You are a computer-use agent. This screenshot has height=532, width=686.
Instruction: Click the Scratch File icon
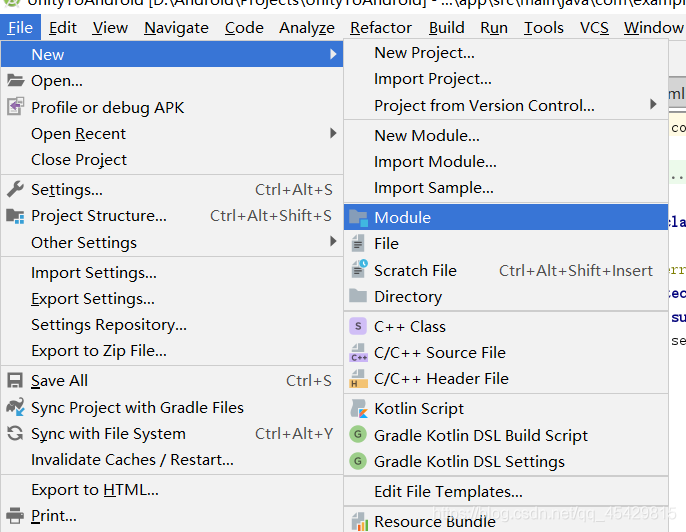pos(358,270)
